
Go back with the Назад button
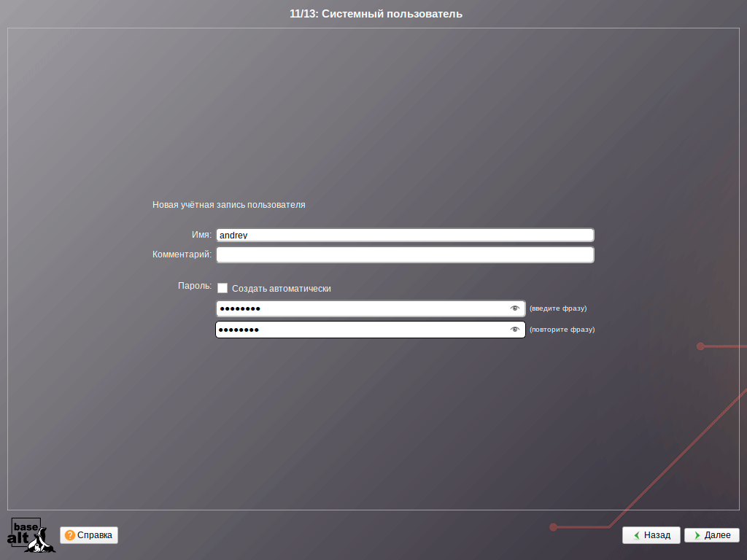(651, 535)
